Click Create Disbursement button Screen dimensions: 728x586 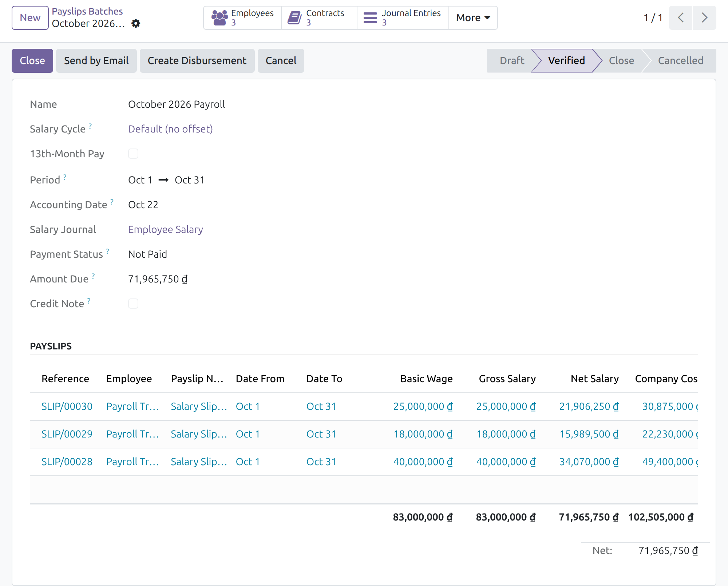197,61
